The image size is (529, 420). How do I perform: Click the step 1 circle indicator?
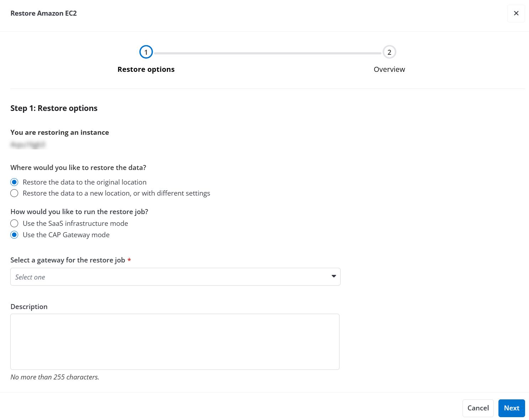point(146,52)
